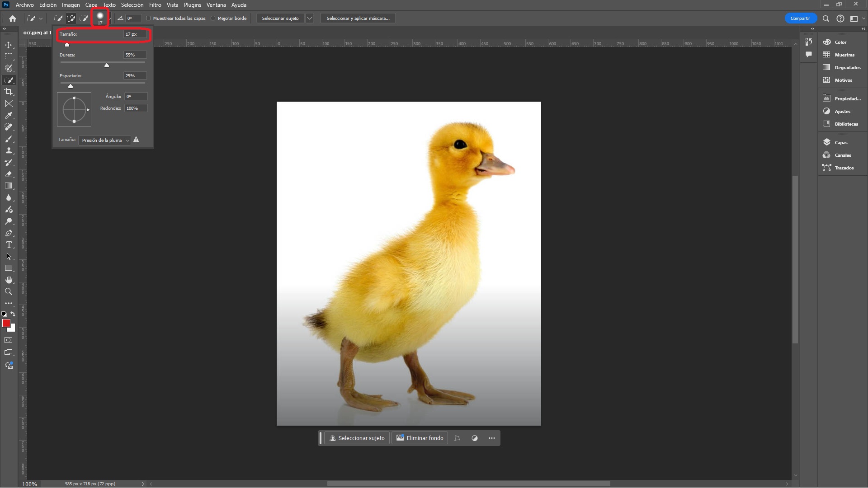Enable Muestrear todas las capas checkbox
Screen dimensions: 868x488
(x=148, y=19)
